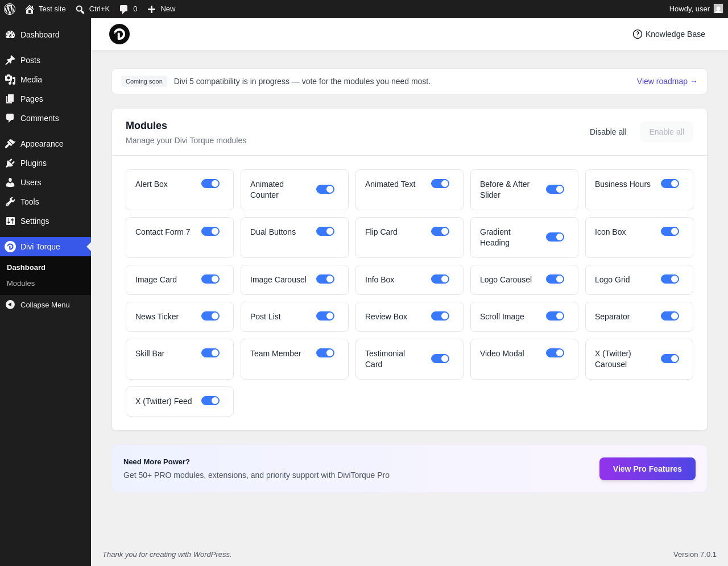The image size is (728, 566).
Task: Click the Coming soon badge
Action: [144, 81]
